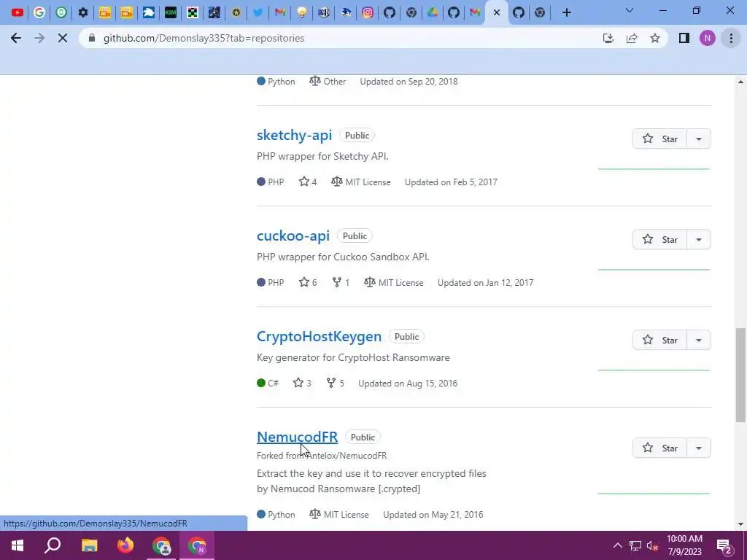View the 3 stargazers of CryptoHostKeygen

click(x=302, y=383)
